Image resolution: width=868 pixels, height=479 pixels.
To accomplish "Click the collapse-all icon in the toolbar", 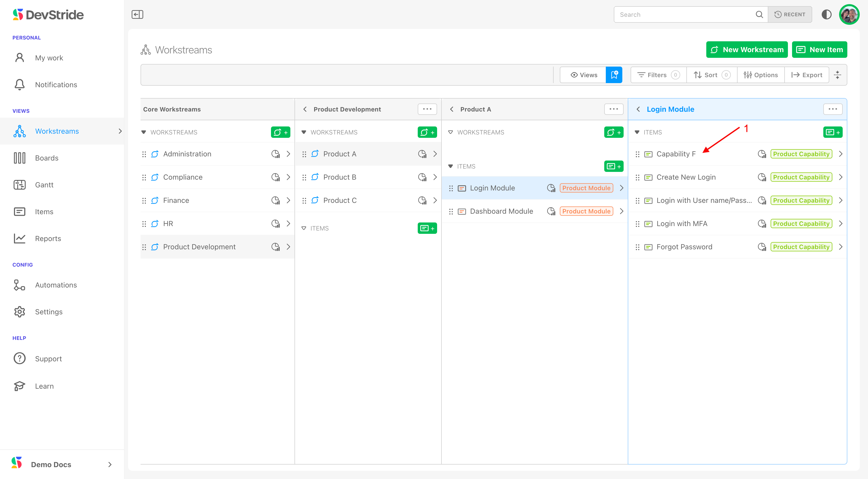I will 837,75.
